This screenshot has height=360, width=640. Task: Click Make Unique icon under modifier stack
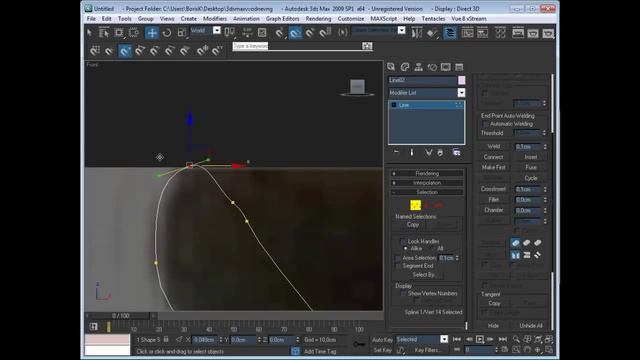[x=428, y=152]
